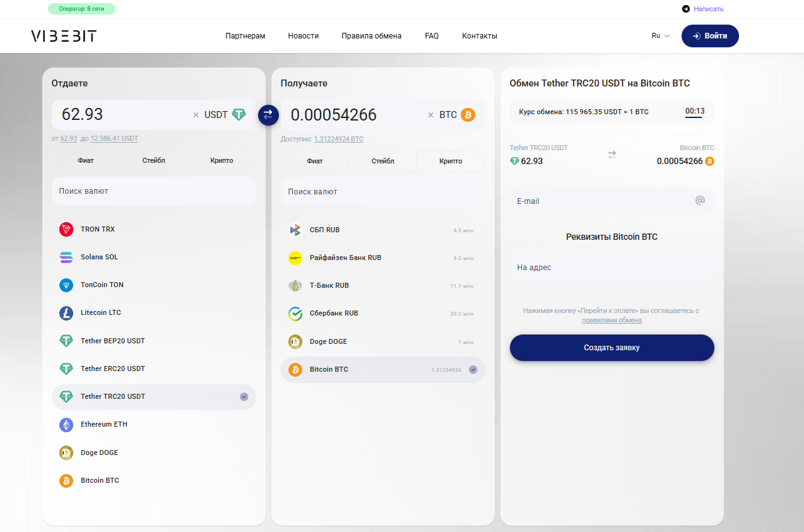Switch to the Стейбл tab under Отдаете

pos(154,160)
